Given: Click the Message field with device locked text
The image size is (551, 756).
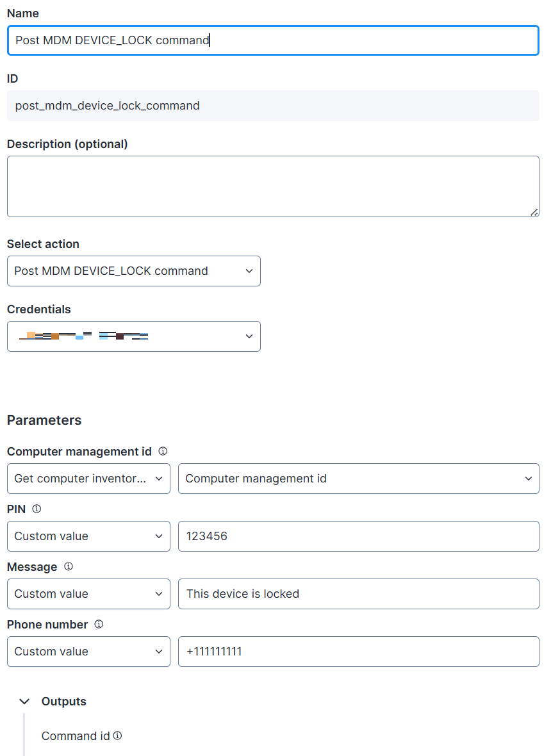Looking at the screenshot, I should (x=358, y=594).
